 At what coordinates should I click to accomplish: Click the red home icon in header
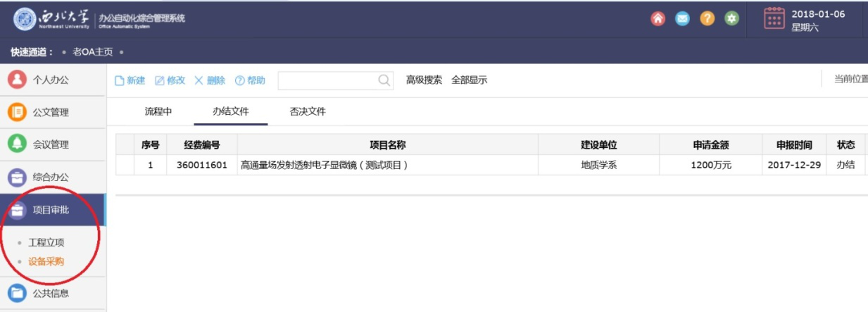pyautogui.click(x=658, y=19)
